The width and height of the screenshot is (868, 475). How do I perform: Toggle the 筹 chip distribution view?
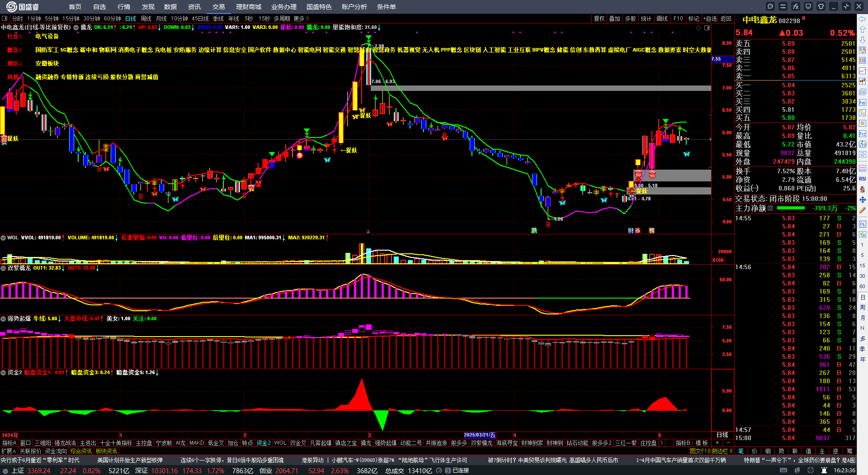(x=849, y=451)
